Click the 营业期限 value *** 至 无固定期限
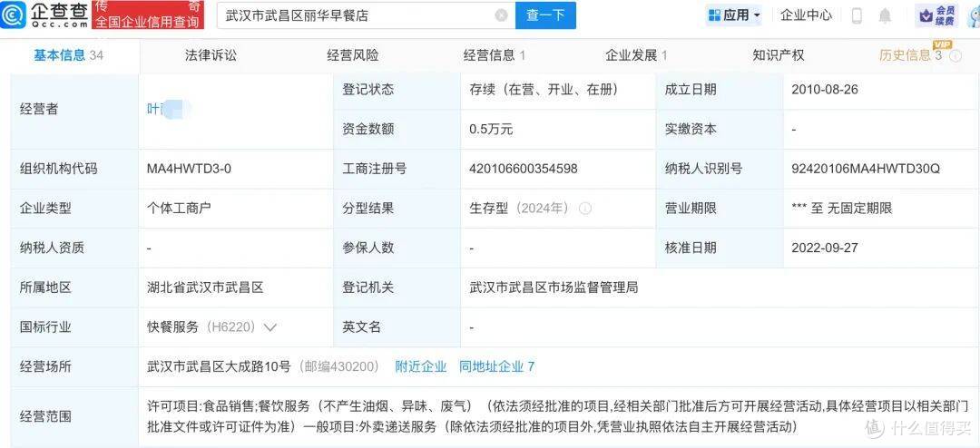The height and width of the screenshot is (448, 980). coord(842,208)
